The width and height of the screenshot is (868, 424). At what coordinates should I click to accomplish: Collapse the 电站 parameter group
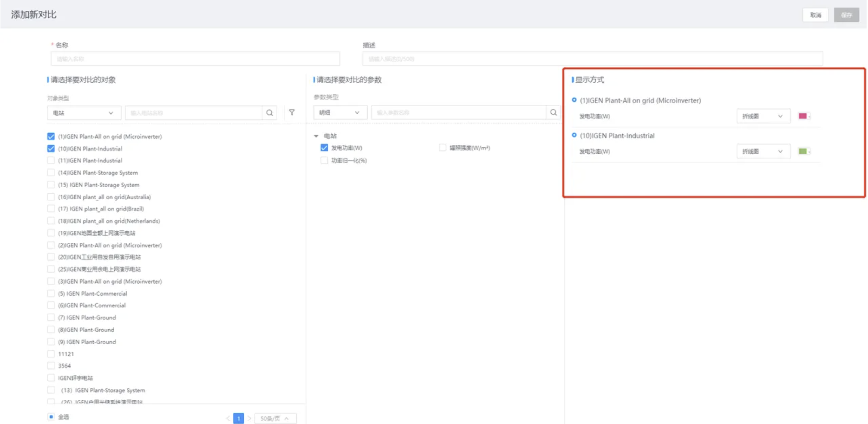(x=316, y=136)
